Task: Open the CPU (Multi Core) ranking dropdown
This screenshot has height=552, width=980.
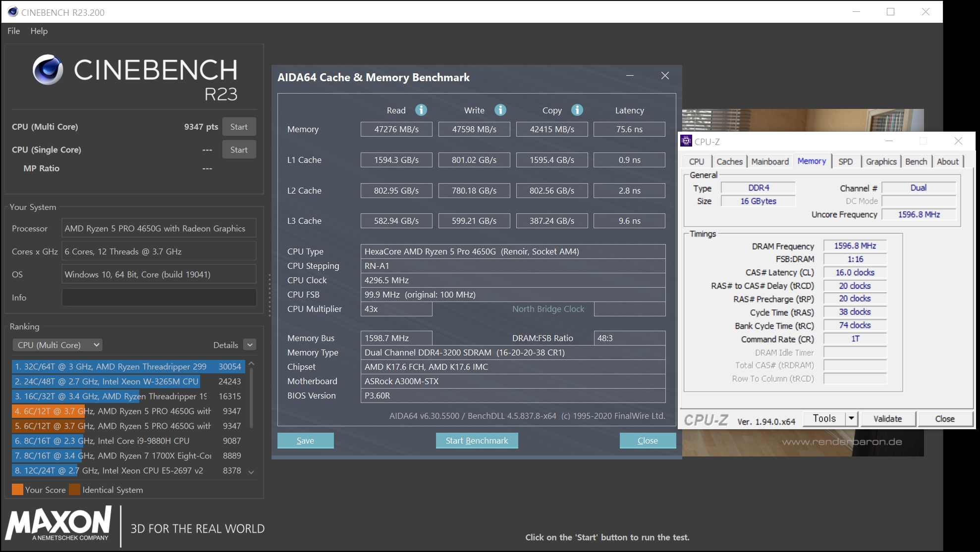Action: [57, 345]
